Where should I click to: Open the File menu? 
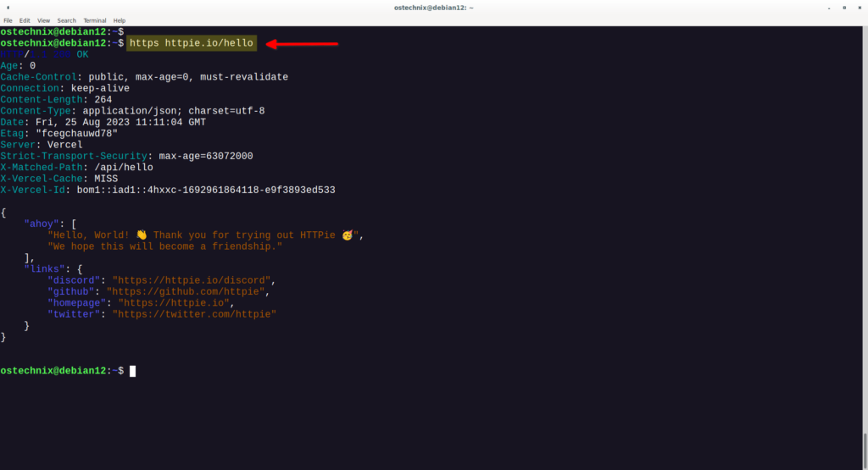8,20
